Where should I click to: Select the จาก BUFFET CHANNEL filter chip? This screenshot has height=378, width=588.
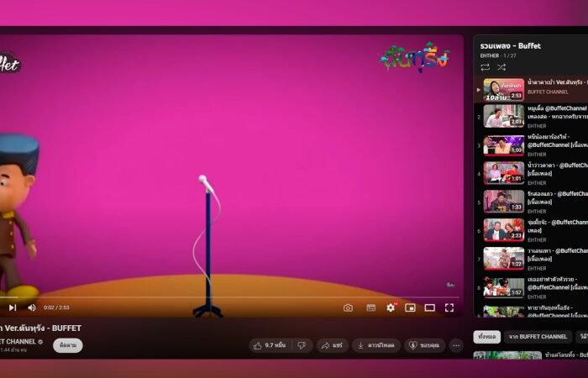(538, 337)
